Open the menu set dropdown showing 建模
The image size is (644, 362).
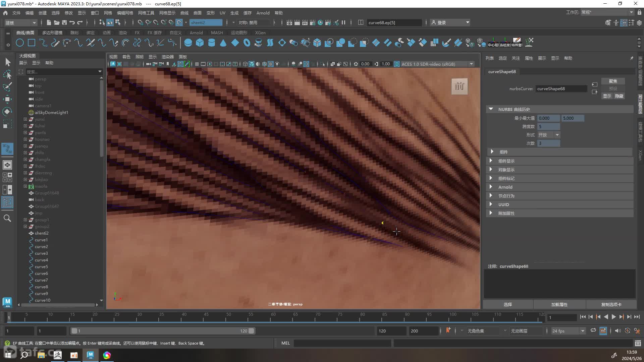click(x=21, y=22)
